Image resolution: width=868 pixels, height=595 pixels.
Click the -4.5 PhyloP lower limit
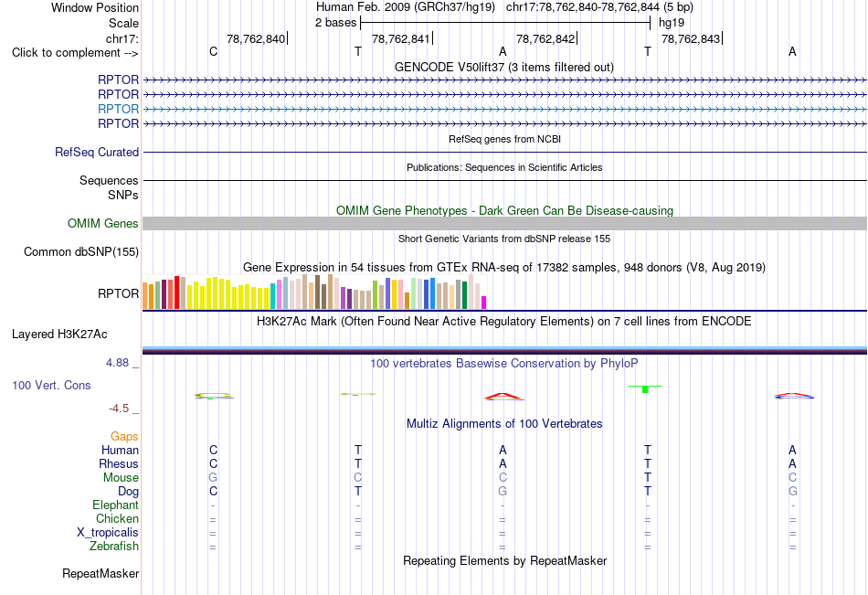119,409
